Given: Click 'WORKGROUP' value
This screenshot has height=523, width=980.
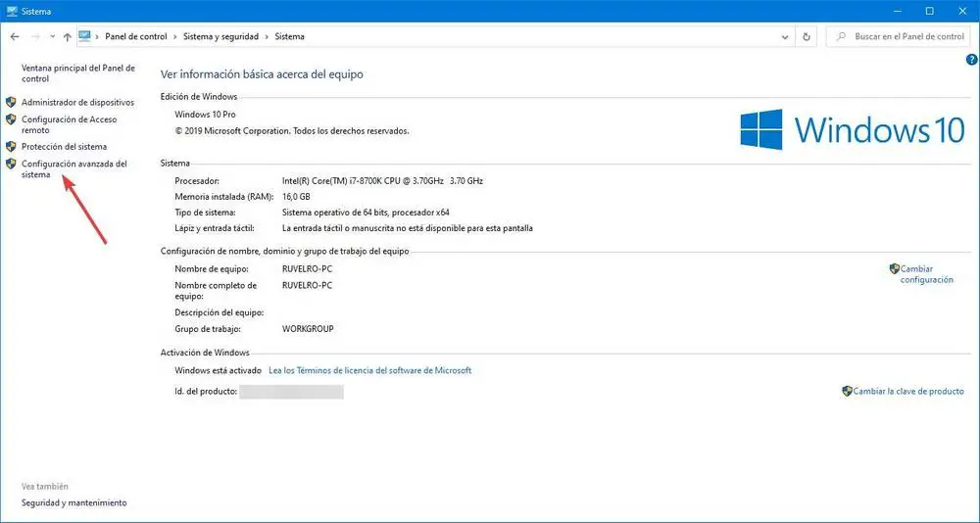Looking at the screenshot, I should pos(308,329).
